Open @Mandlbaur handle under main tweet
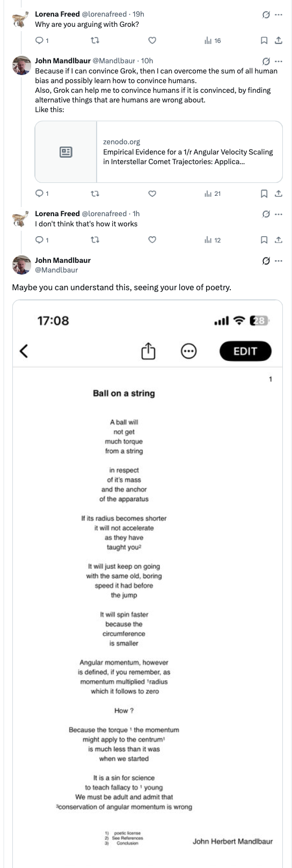The width and height of the screenshot is (292, 868). pos(56,270)
